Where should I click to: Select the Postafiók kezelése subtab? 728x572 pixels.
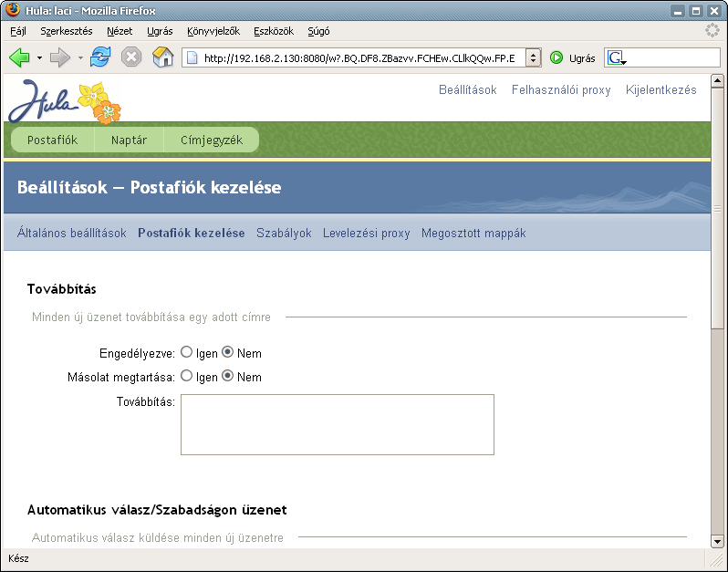192,233
